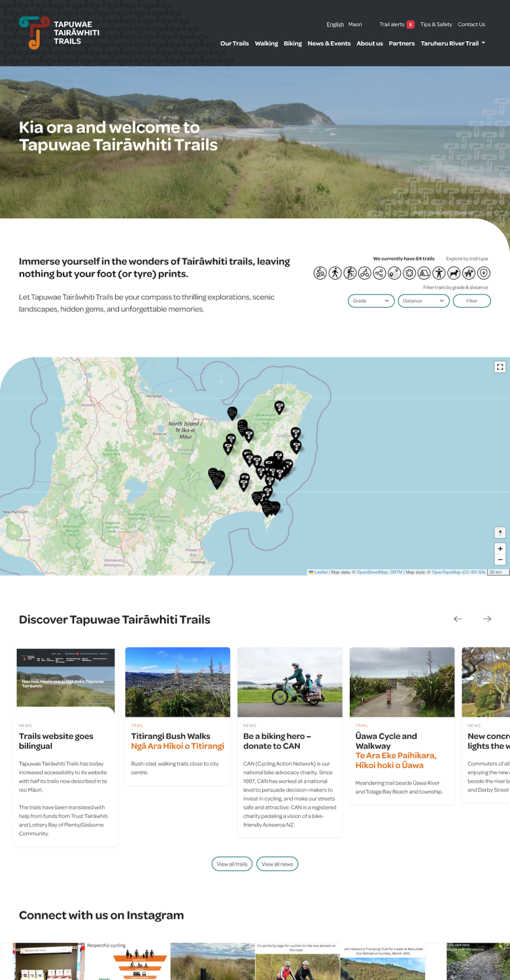
Task: Click the View all trails button
Action: [231, 864]
